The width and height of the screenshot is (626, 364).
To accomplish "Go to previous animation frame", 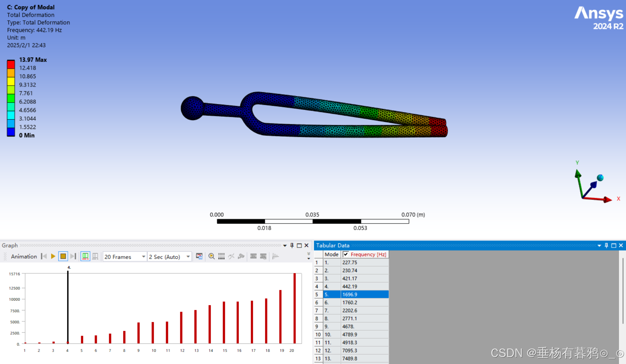I will click(44, 256).
